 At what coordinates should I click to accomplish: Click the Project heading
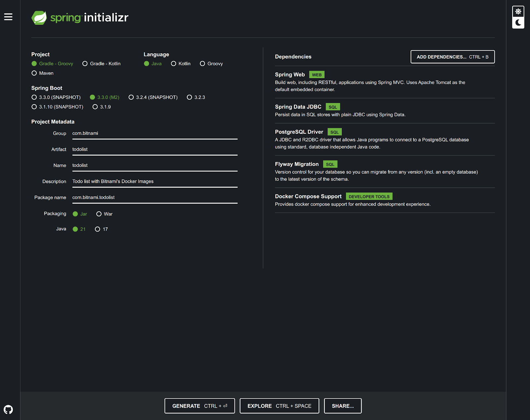[40, 54]
